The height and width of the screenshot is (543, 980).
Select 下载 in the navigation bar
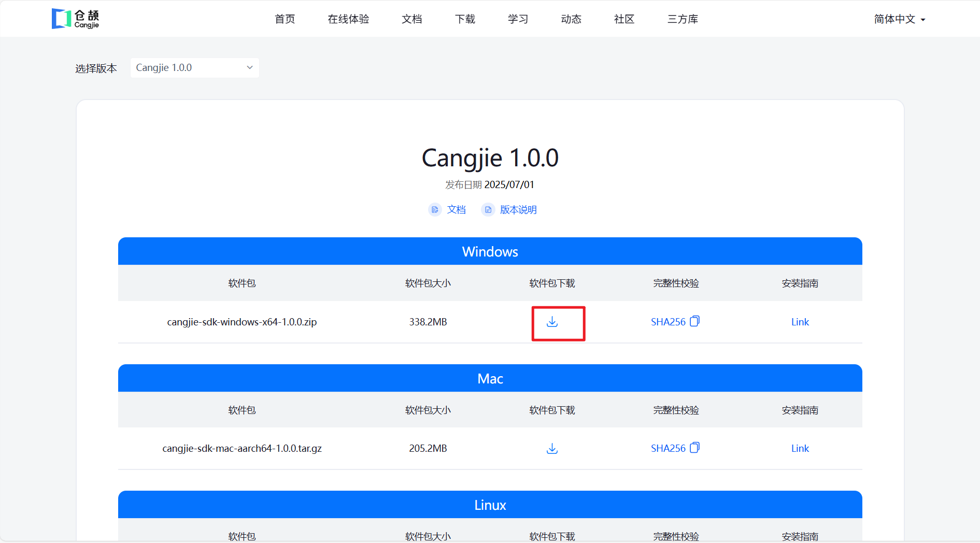coord(465,19)
